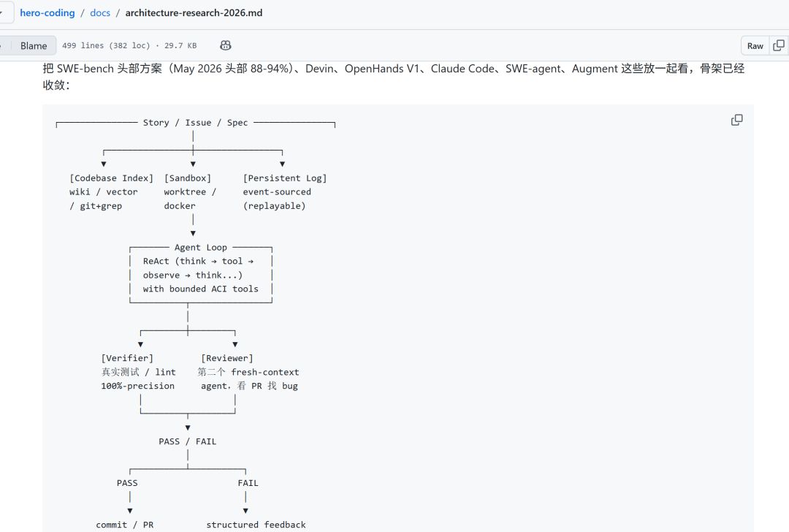Viewport: 789px width, 532px height.
Task: Click the standalone 'FAIL' branch label
Action: pyautogui.click(x=248, y=483)
